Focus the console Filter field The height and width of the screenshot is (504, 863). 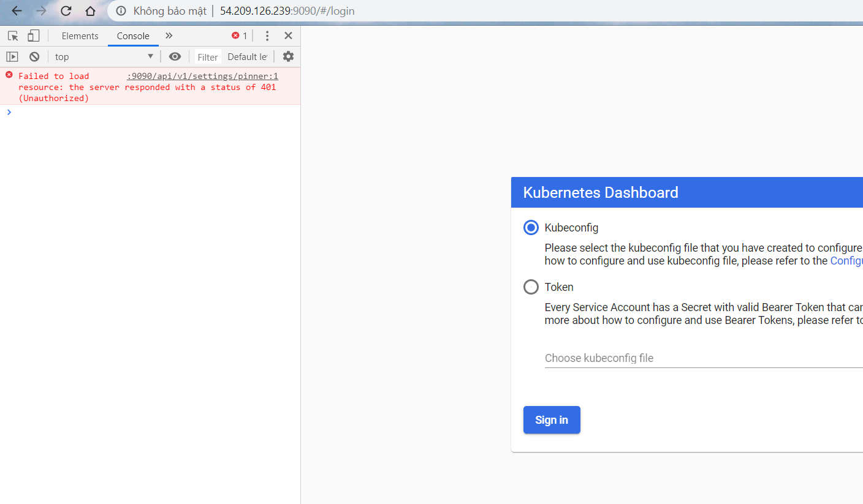[x=208, y=56]
